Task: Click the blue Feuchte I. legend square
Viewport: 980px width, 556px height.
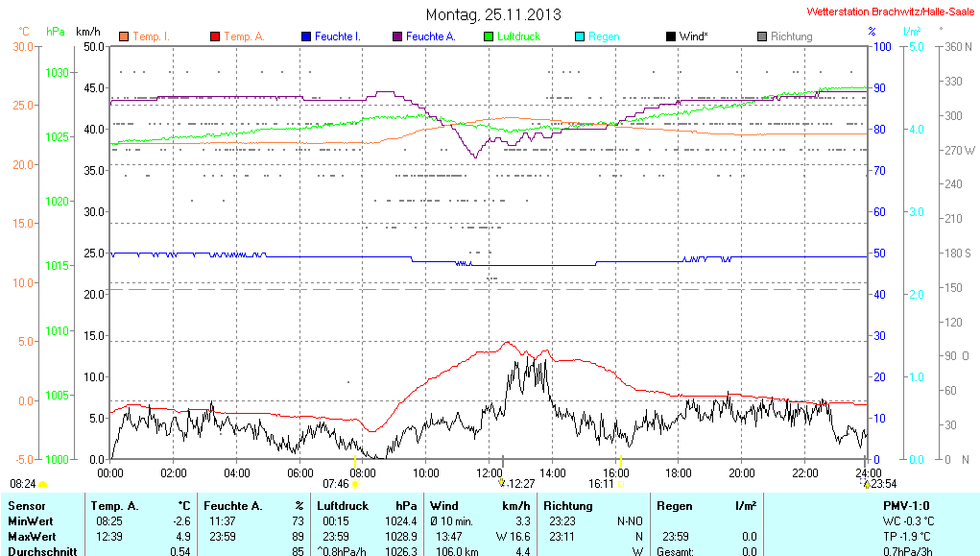Action: coord(305,36)
